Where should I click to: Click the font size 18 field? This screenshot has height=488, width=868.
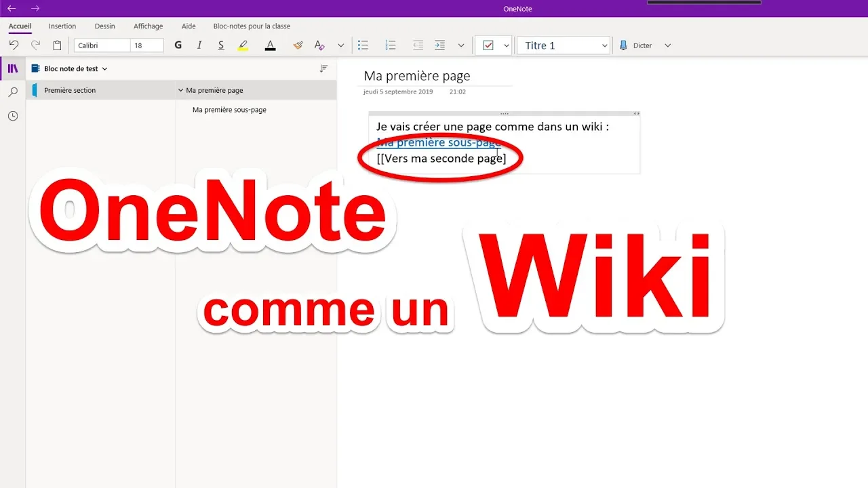pos(147,45)
